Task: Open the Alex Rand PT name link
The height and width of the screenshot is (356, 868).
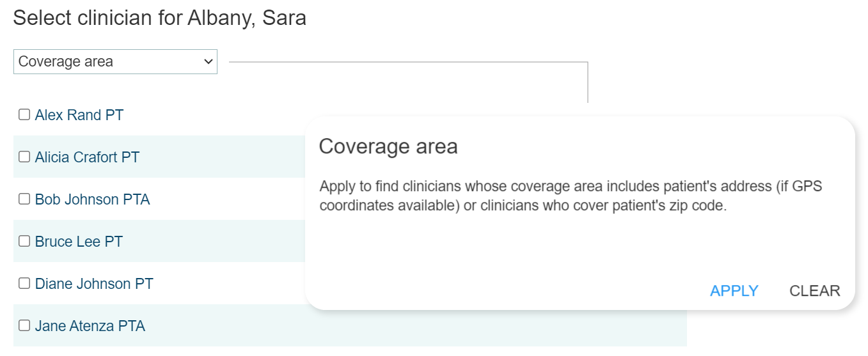Action: tap(79, 116)
